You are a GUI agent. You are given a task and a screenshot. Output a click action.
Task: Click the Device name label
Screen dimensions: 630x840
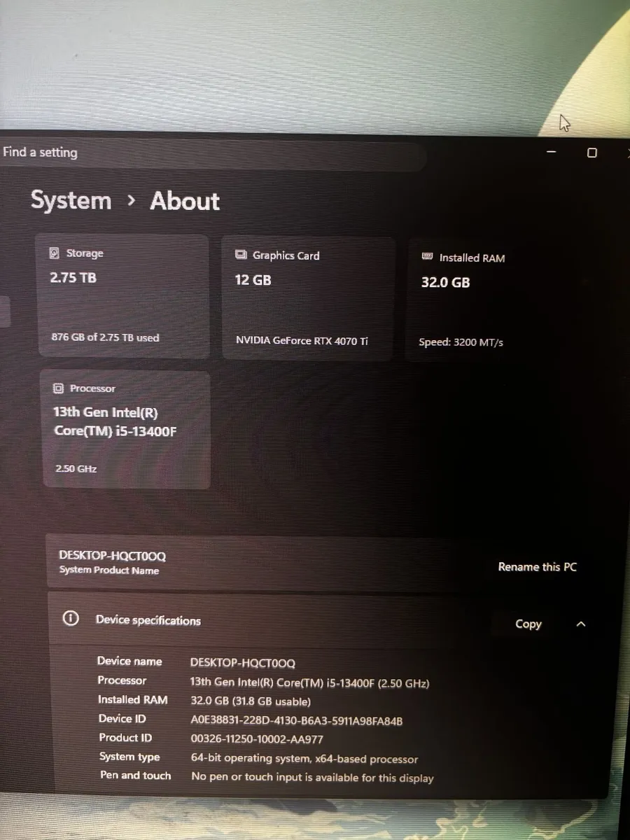pos(129,661)
